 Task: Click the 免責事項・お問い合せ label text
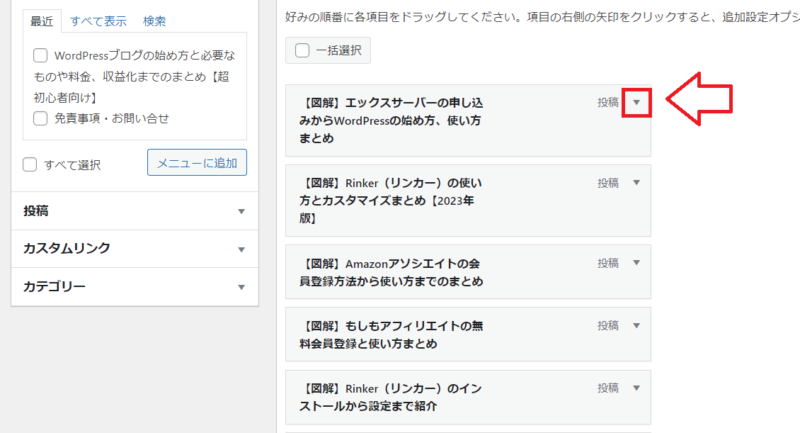coord(112,118)
